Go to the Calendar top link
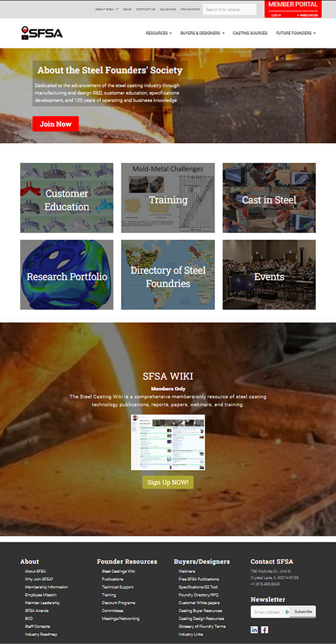This screenshot has height=644, width=336. point(167,9)
